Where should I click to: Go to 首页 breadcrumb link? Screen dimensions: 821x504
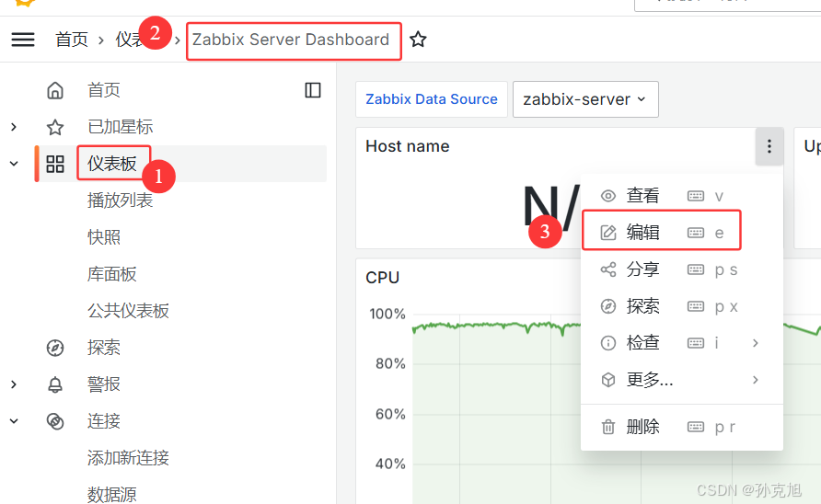coord(72,40)
